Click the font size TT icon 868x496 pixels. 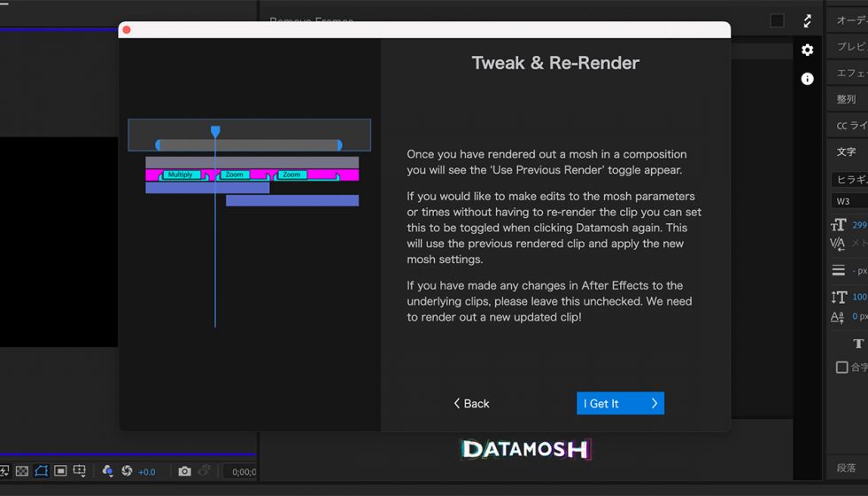pos(838,225)
